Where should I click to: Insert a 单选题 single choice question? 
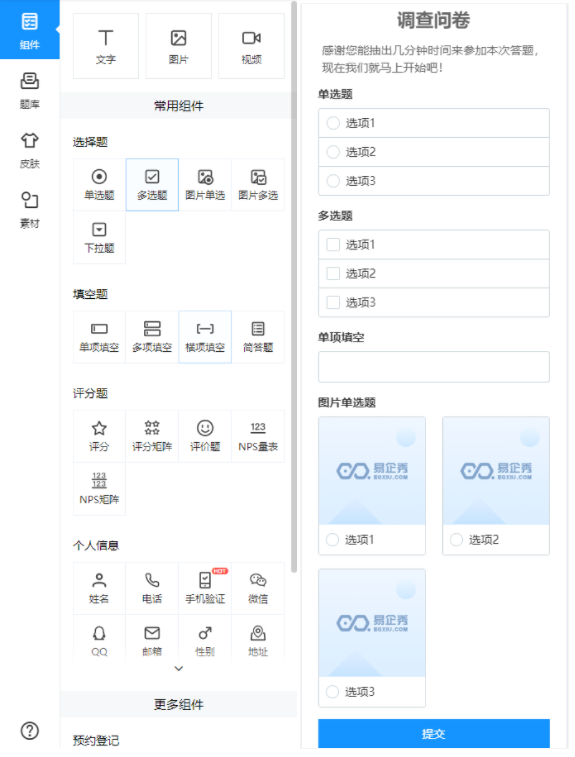99,184
